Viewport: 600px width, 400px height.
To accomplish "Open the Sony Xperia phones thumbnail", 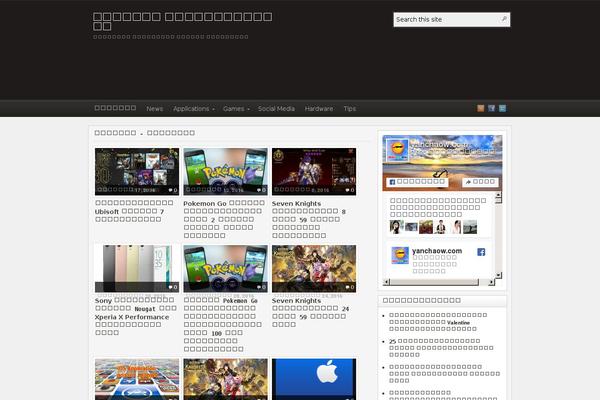I will (x=137, y=269).
